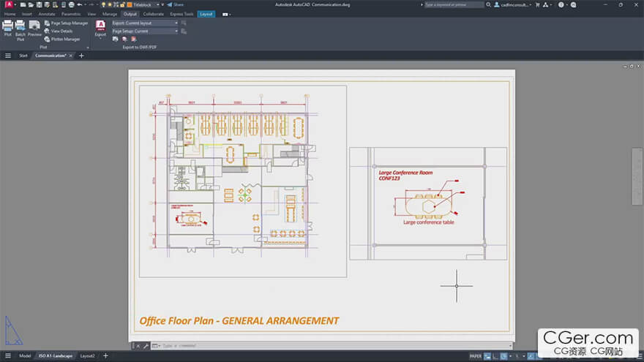
Task: Switch to the Annotate ribbon tab
Action: pyautogui.click(x=46, y=15)
